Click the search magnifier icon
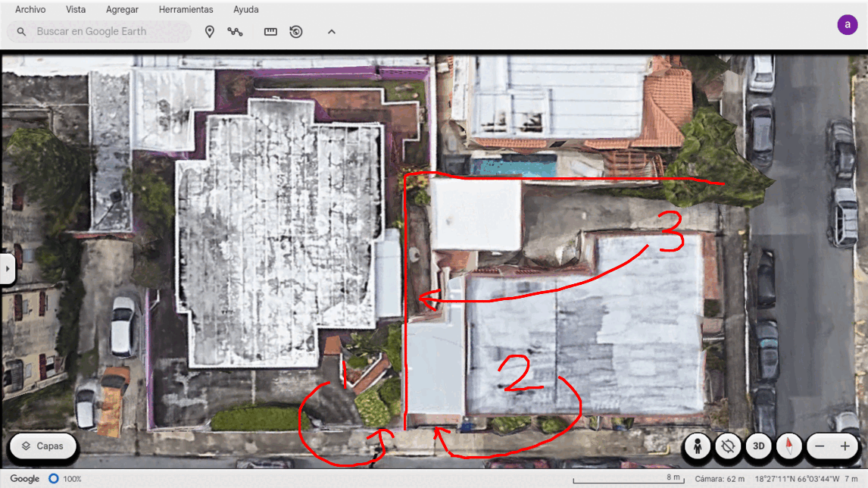This screenshot has height=488, width=868. tap(22, 32)
